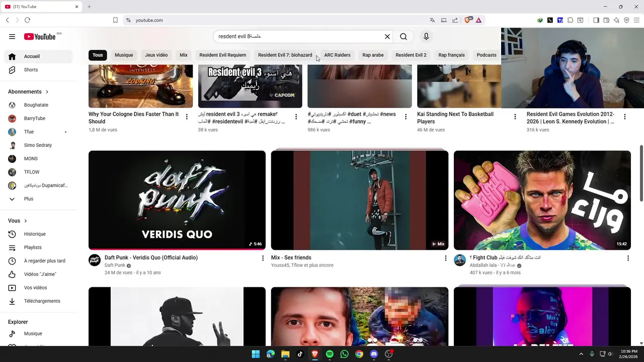This screenshot has height=362, width=644.
Task: Open the Boughatate subscription channel
Action: click(x=38, y=105)
